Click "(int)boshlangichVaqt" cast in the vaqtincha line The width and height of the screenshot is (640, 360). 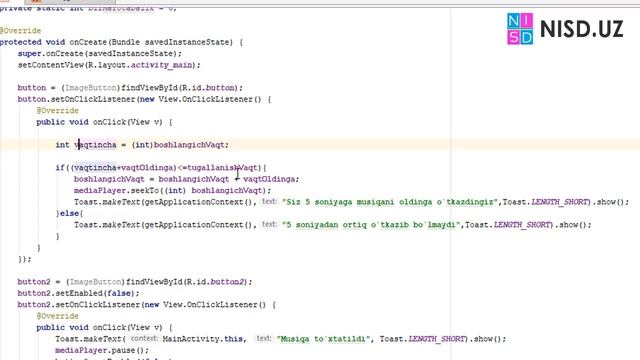coord(178,145)
